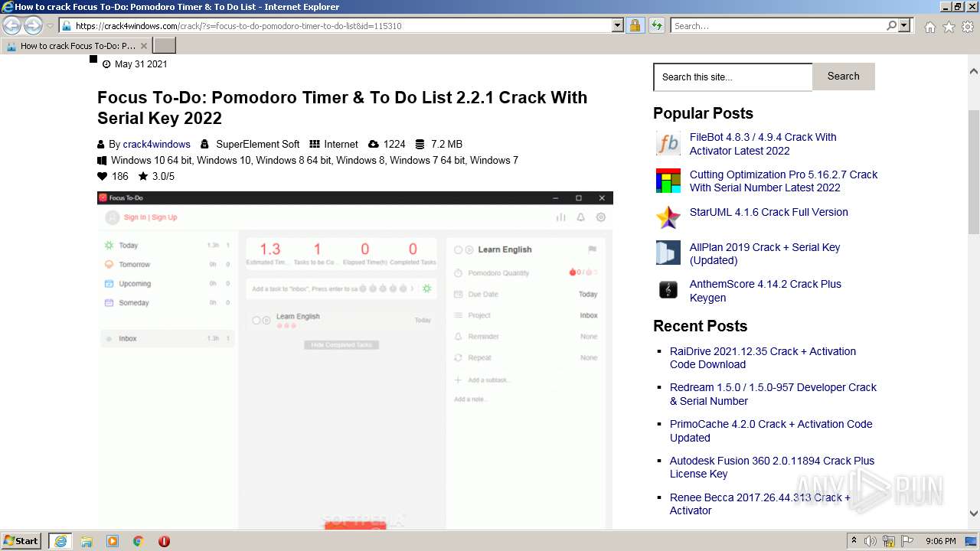
Task: Open the Tools gear icon
Action: (968, 27)
